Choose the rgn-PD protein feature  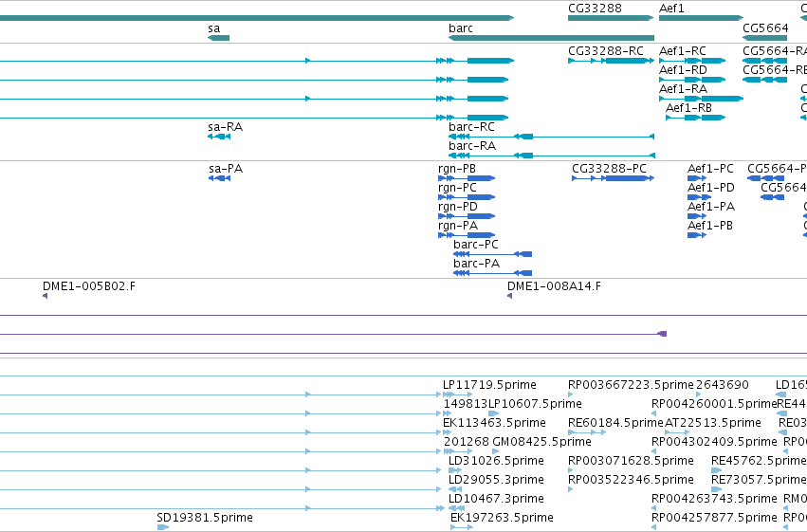(467, 216)
